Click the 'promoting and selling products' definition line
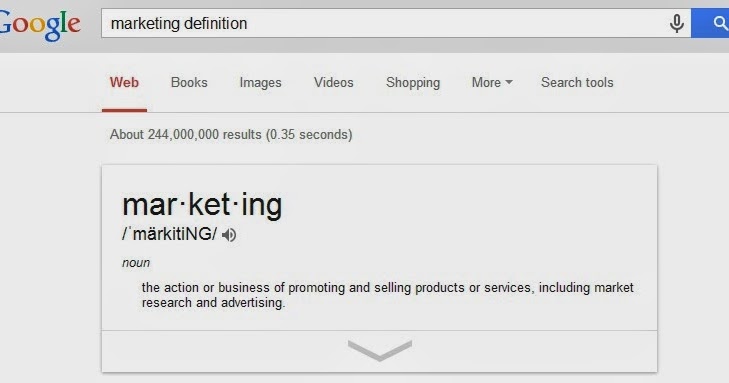729x383 pixels. point(388,288)
